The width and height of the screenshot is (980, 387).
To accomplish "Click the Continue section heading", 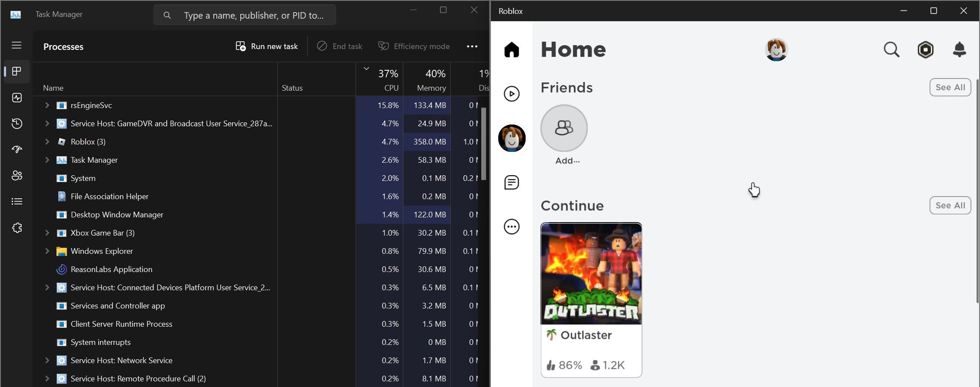I will pyautogui.click(x=572, y=206).
